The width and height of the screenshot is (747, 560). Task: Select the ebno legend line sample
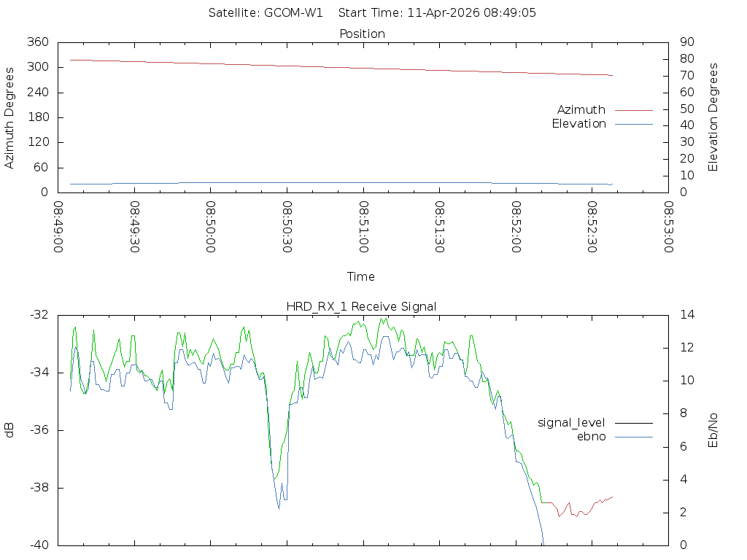click(x=633, y=436)
